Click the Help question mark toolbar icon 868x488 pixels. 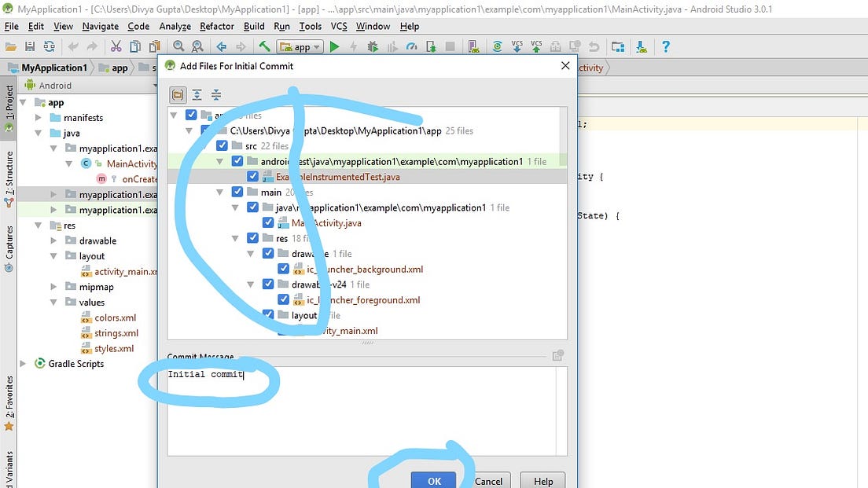pos(666,46)
